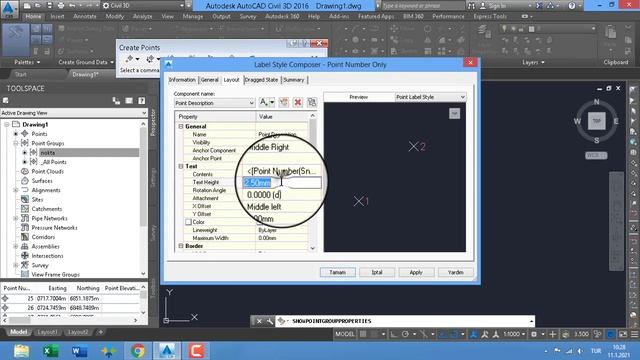Click the point list horizontal scrollbar
The width and height of the screenshot is (640, 360).
pyautogui.click(x=70, y=321)
